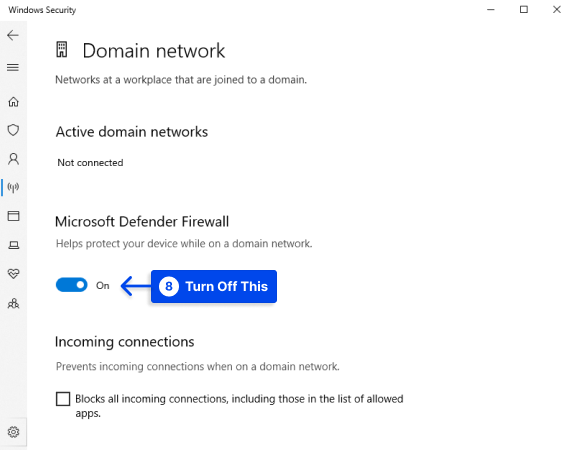570x450 pixels.
Task: Open Account protection person icon
Action: (13, 159)
